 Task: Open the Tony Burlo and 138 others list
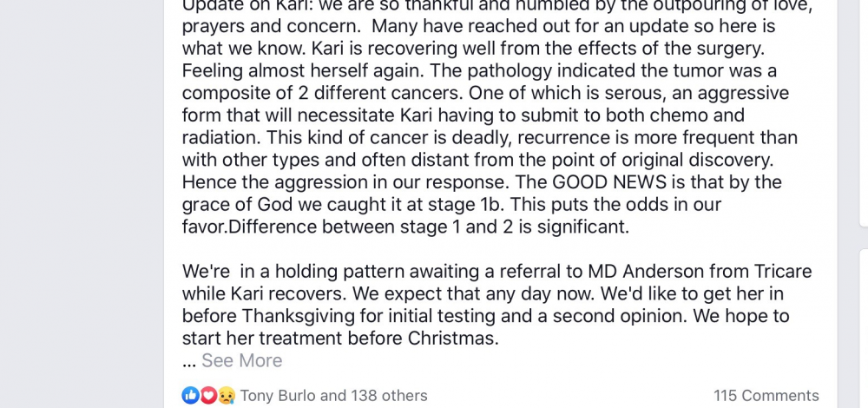coord(334,395)
